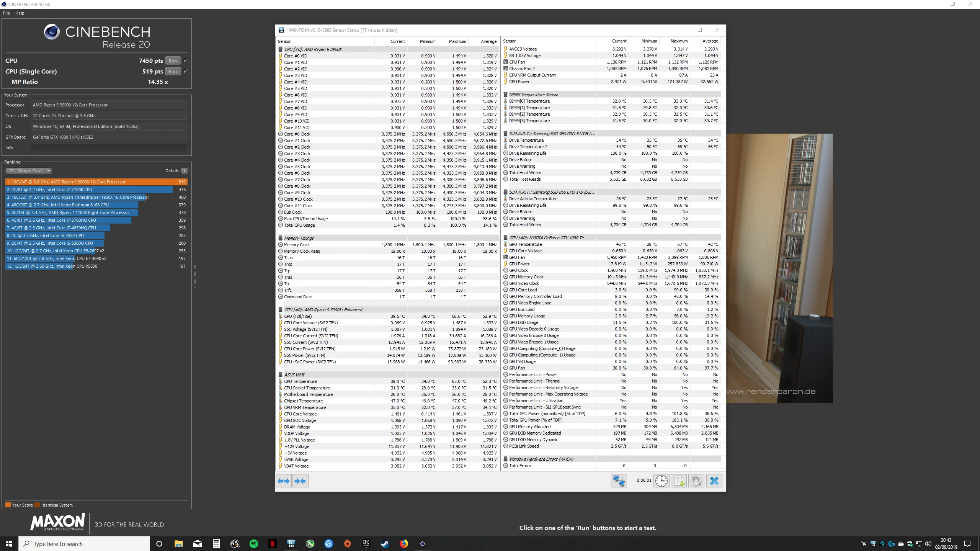Open Spotify from the taskbar

253,544
